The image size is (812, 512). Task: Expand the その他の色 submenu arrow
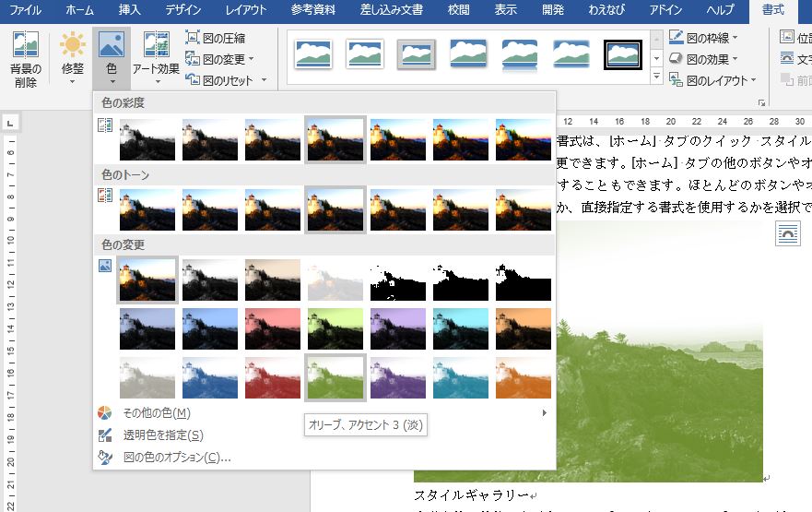click(545, 413)
